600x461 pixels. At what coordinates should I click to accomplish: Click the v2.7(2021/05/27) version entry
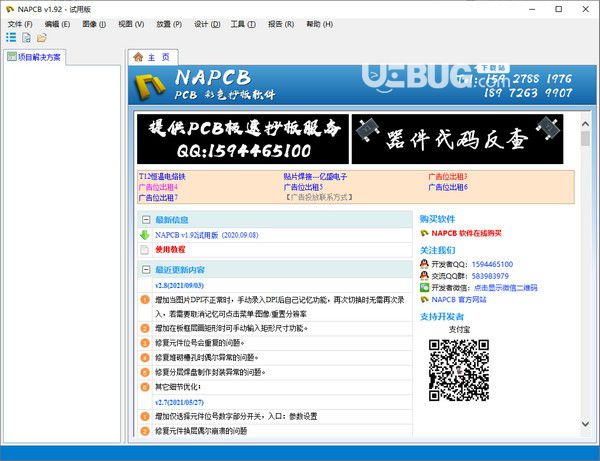(x=179, y=402)
